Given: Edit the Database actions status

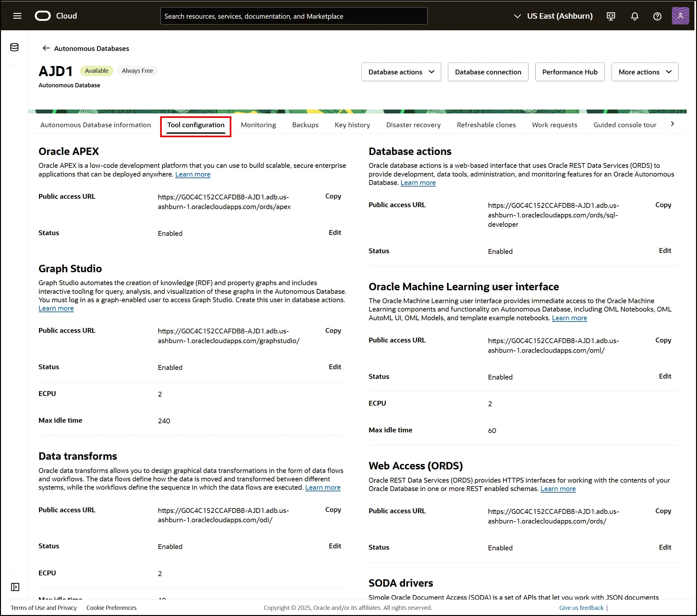Looking at the screenshot, I should 664,251.
